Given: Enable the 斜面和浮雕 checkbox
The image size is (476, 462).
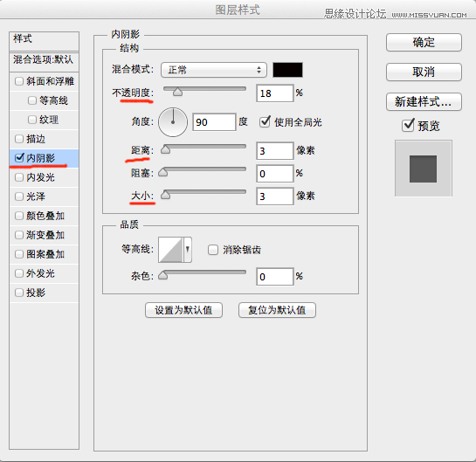Looking at the screenshot, I should pyautogui.click(x=19, y=81).
